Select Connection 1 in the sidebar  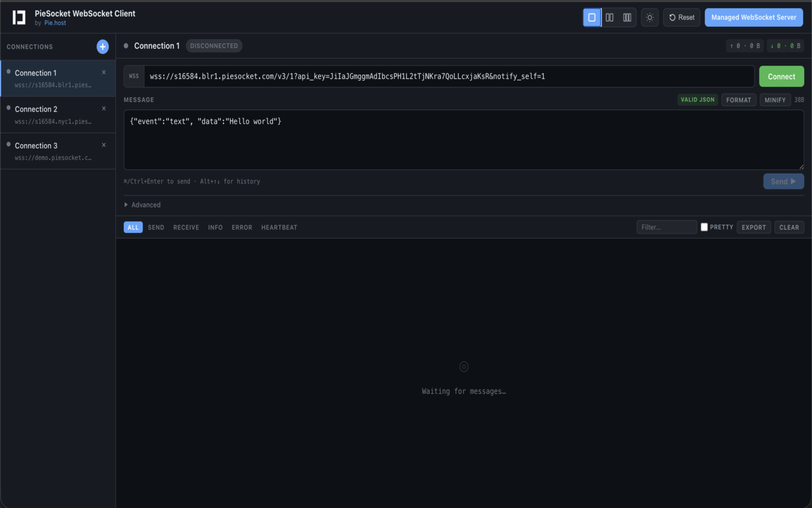(x=58, y=78)
